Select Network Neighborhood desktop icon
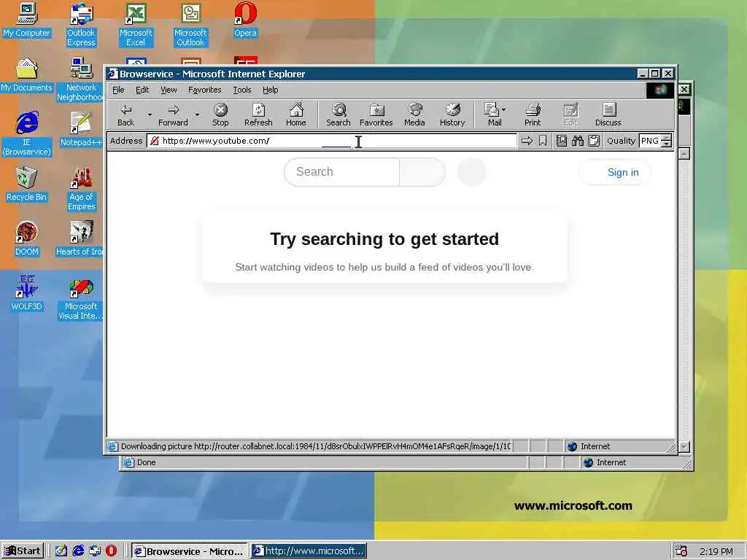 (x=81, y=79)
